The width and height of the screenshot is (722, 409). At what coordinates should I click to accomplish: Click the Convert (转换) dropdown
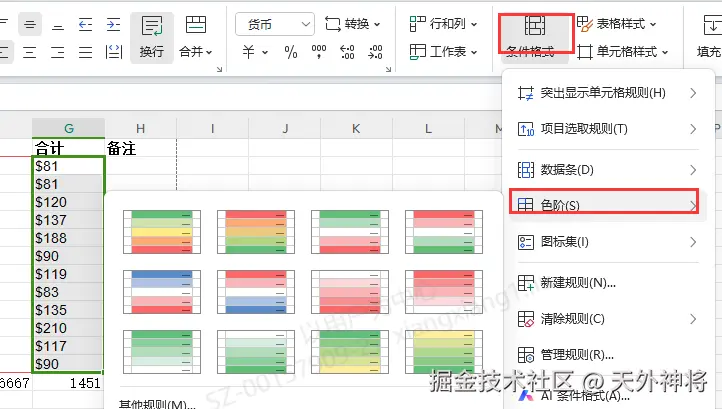coord(353,24)
